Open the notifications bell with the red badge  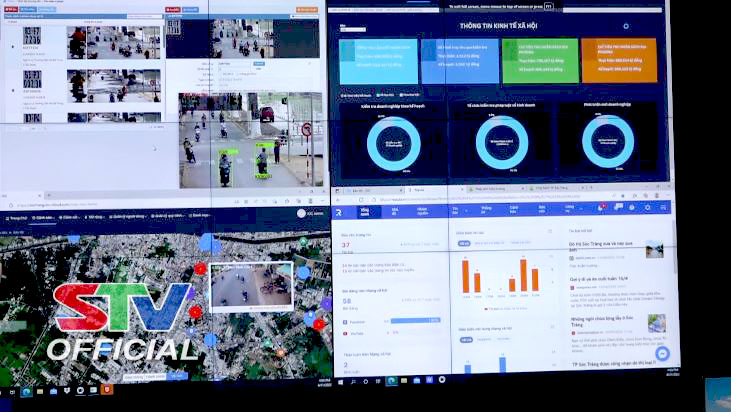(x=602, y=207)
